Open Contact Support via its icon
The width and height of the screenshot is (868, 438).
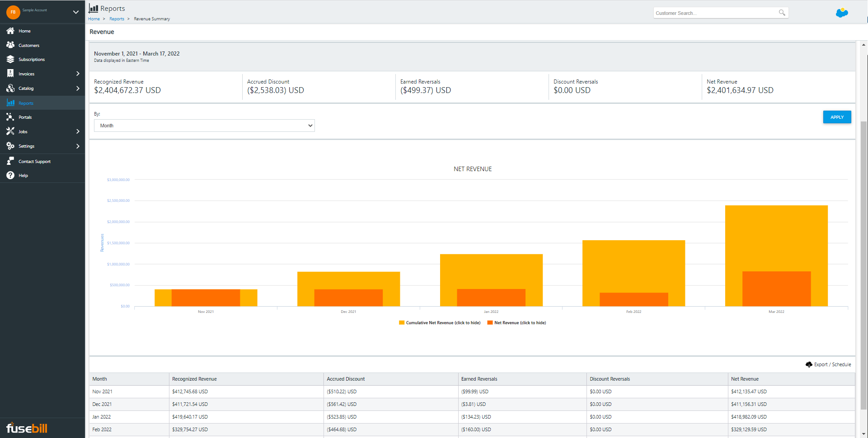10,161
